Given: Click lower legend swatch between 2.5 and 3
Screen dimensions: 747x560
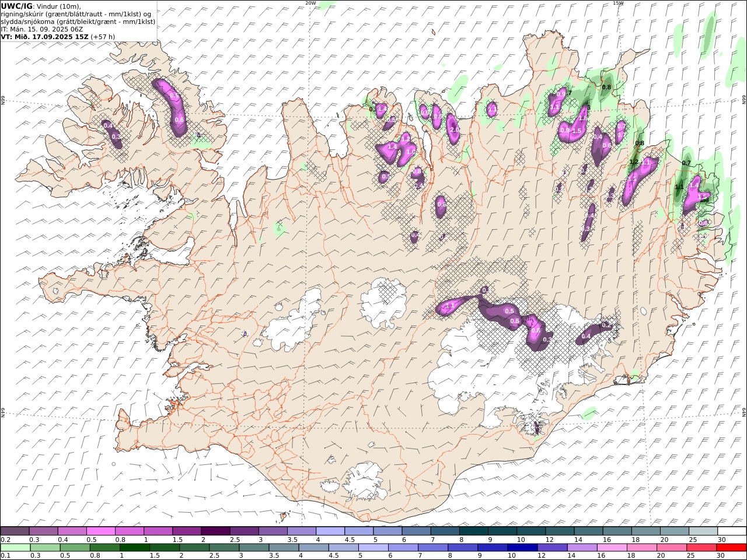Looking at the screenshot, I should point(224,548).
